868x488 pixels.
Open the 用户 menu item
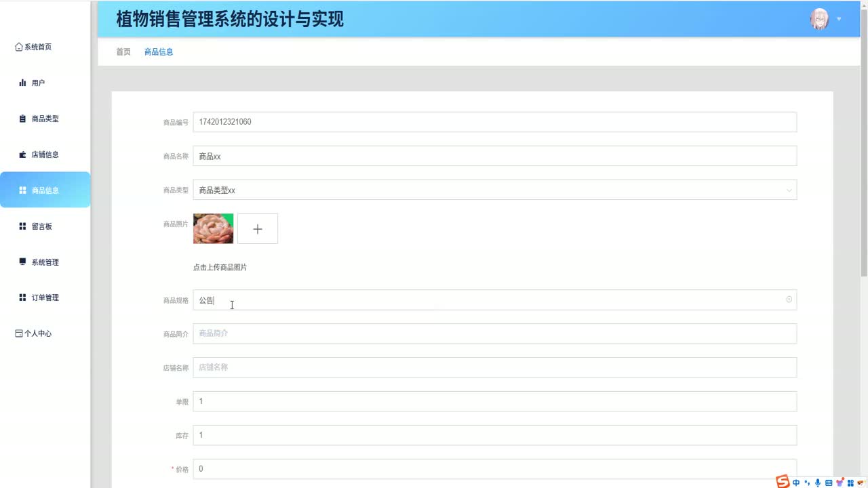tap(45, 83)
